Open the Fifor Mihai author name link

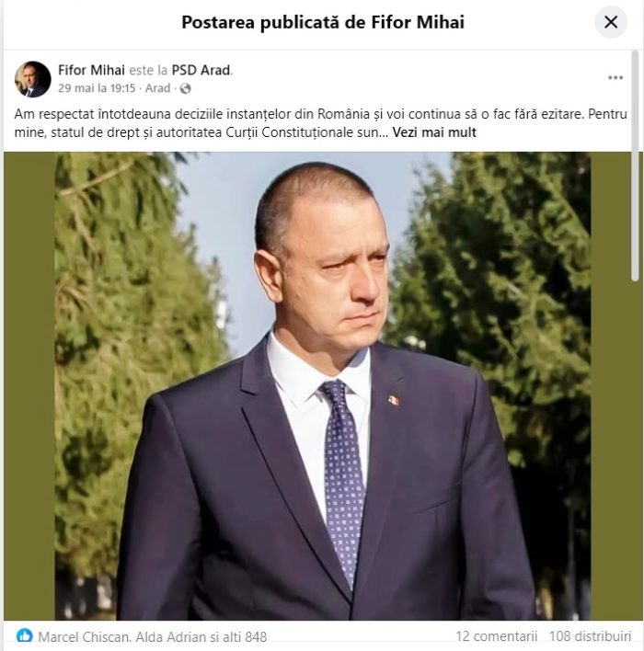[91, 70]
